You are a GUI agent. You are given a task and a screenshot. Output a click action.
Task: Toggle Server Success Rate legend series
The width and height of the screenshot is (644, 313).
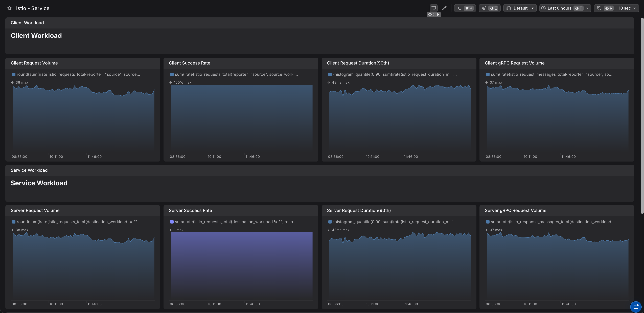click(x=235, y=222)
